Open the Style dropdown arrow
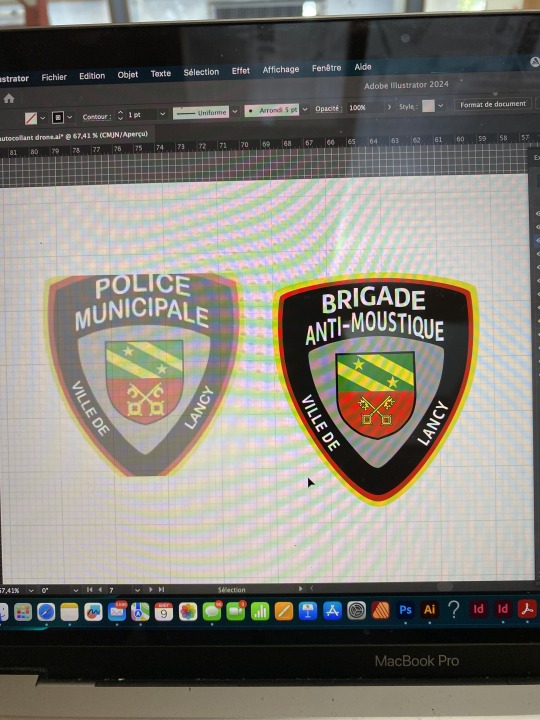Screen dimensions: 540x720 440,106
